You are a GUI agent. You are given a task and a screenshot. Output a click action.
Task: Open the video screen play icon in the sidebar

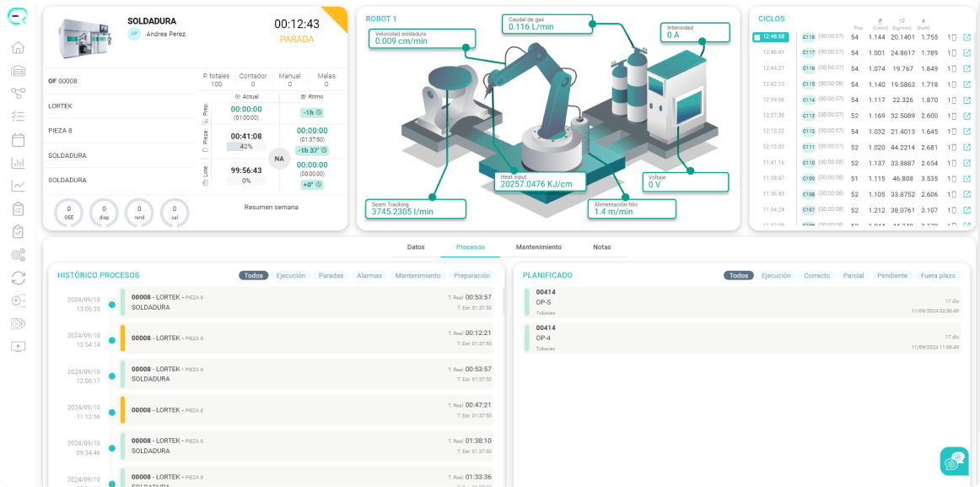[18, 346]
